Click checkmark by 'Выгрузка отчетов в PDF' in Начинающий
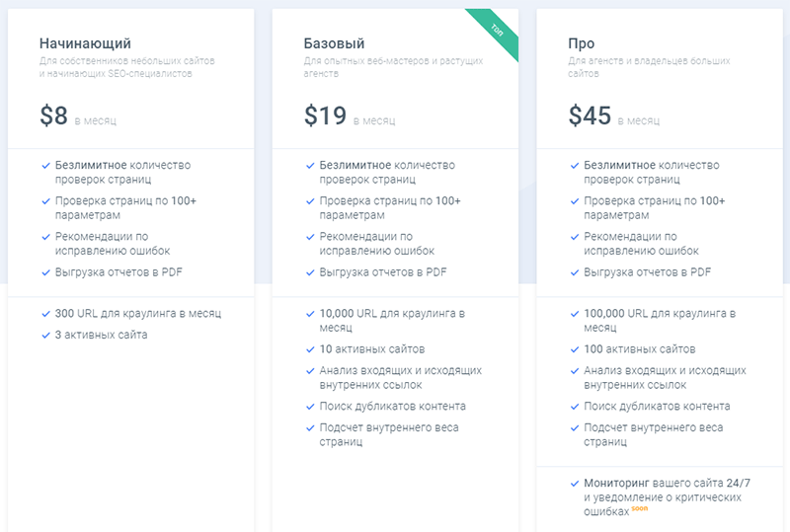790x532 pixels. pos(45,272)
